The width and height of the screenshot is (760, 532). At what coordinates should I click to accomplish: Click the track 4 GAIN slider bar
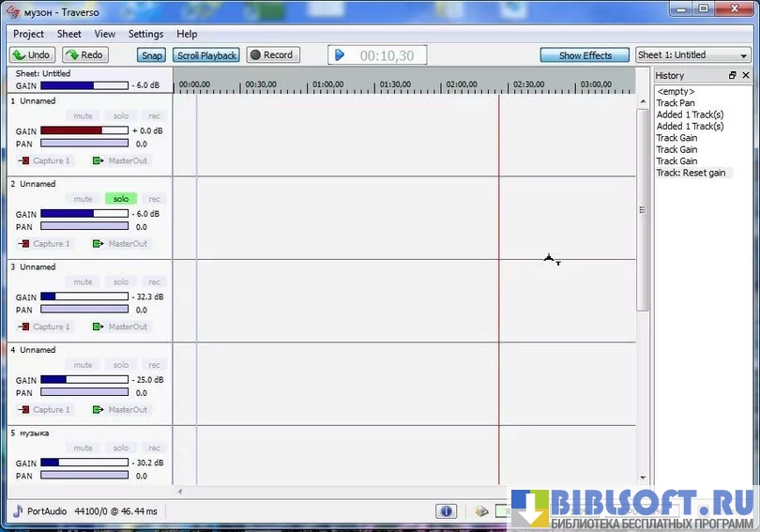(x=84, y=380)
